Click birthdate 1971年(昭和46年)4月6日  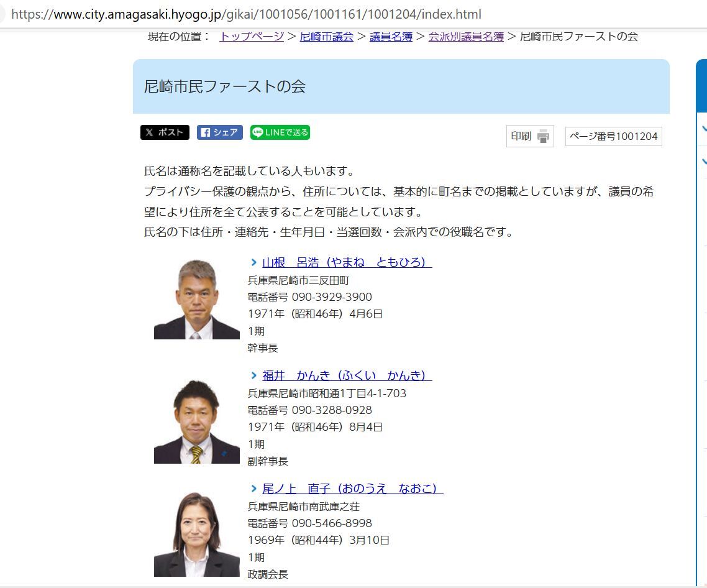click(315, 314)
